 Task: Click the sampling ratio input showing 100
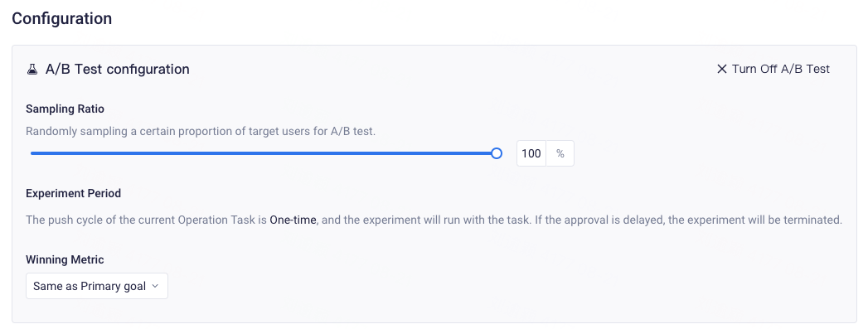pyautogui.click(x=531, y=153)
